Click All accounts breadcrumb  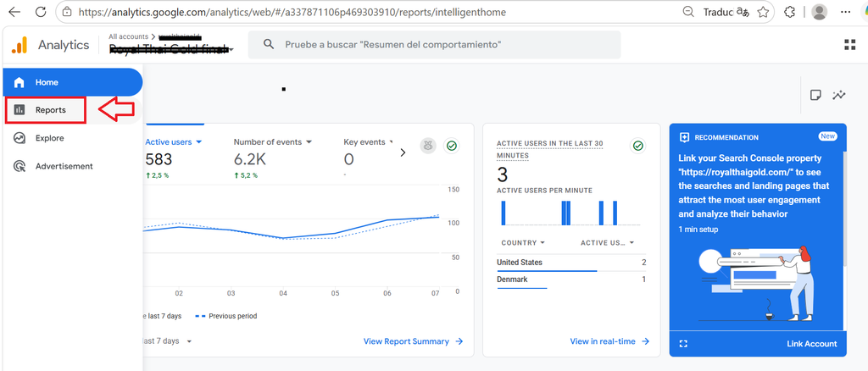(129, 36)
